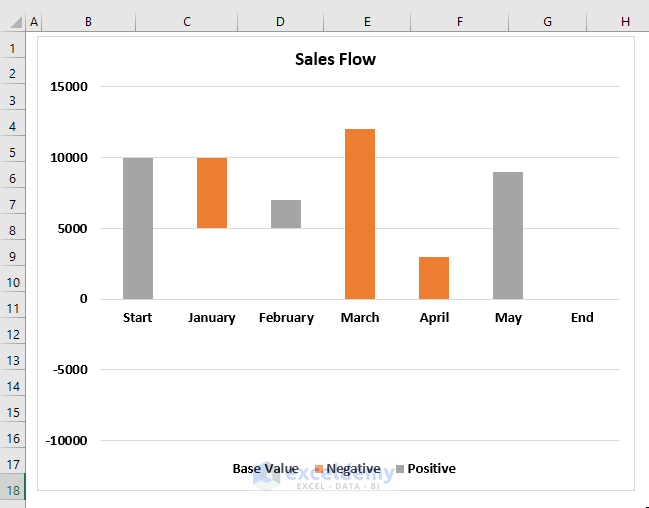Click the Positive legend label
This screenshot has width=649, height=508.
click(431, 468)
